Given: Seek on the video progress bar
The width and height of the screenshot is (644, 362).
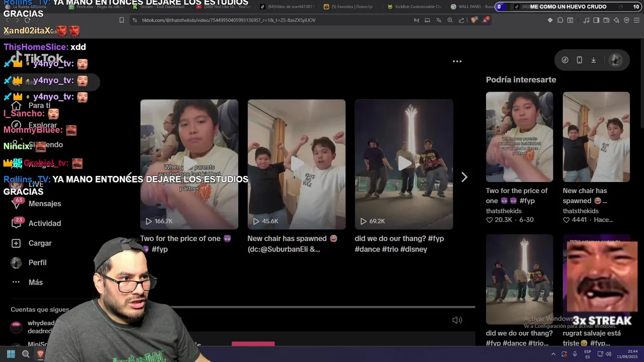Looking at the screenshot, I should [x=322, y=307].
